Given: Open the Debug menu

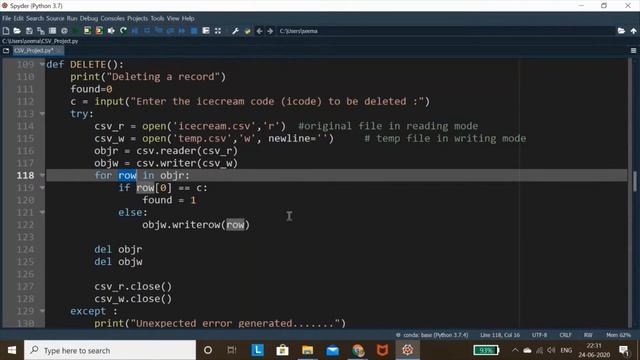Looking at the screenshot, I should coord(89,18).
